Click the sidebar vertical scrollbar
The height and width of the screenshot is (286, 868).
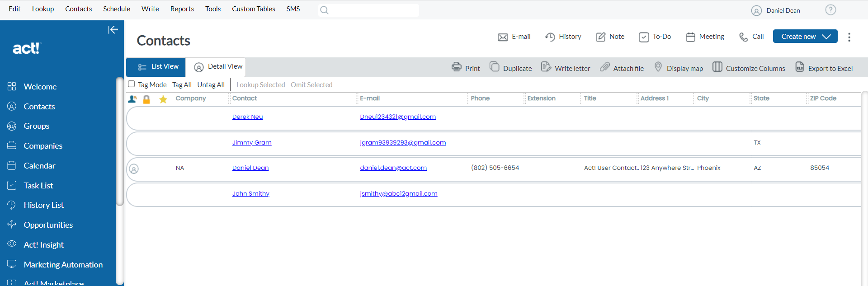point(119,141)
